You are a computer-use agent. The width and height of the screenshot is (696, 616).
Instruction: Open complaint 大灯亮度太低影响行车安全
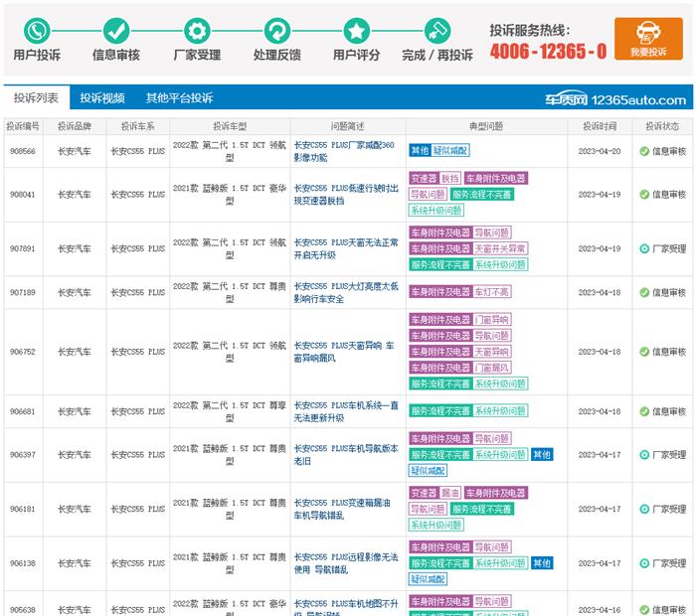pyautogui.click(x=346, y=292)
